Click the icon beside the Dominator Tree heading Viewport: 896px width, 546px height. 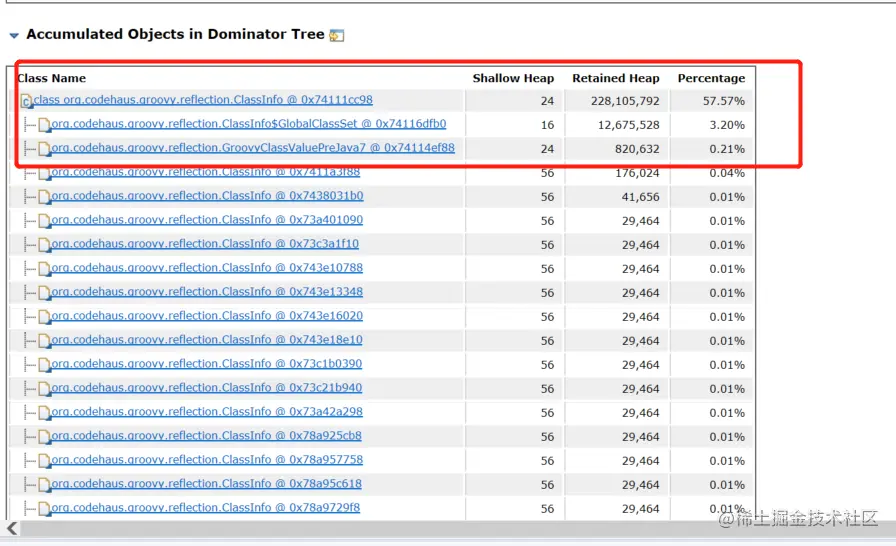pos(337,35)
